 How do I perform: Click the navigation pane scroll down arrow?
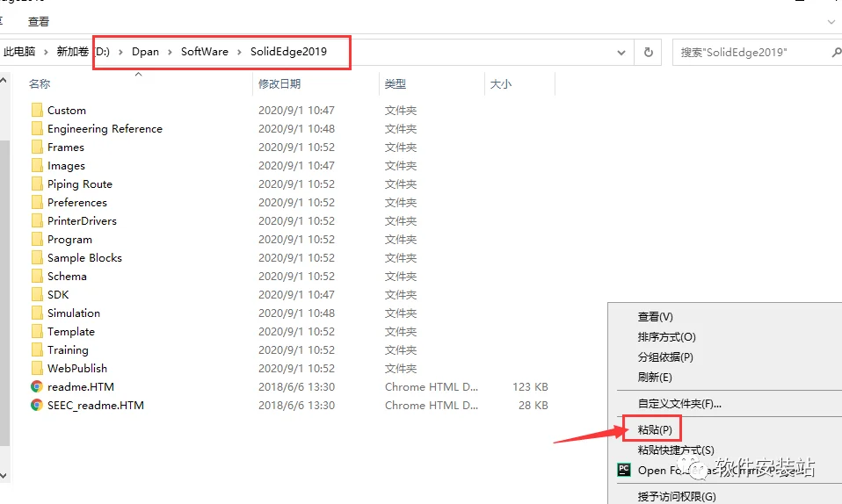coord(4,476)
